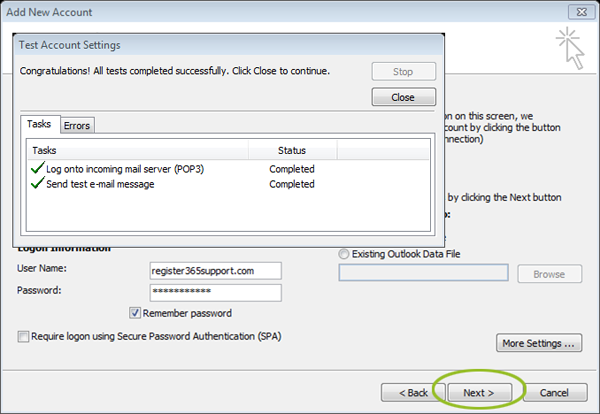The image size is (600, 414).
Task: Open More Settings ...
Action: tap(539, 343)
